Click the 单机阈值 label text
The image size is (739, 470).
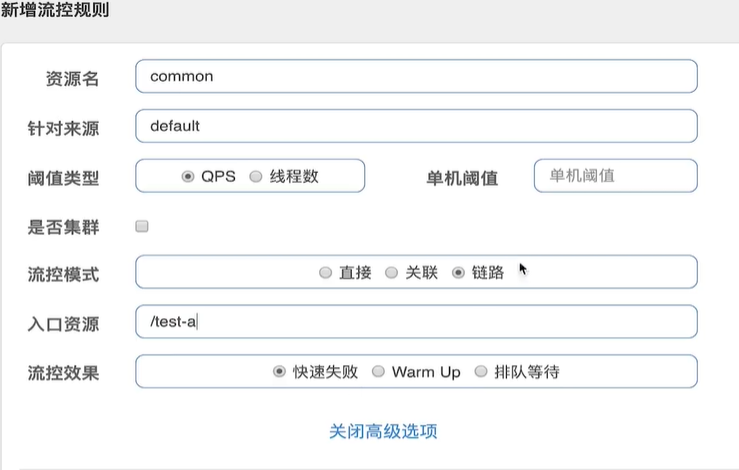462,178
